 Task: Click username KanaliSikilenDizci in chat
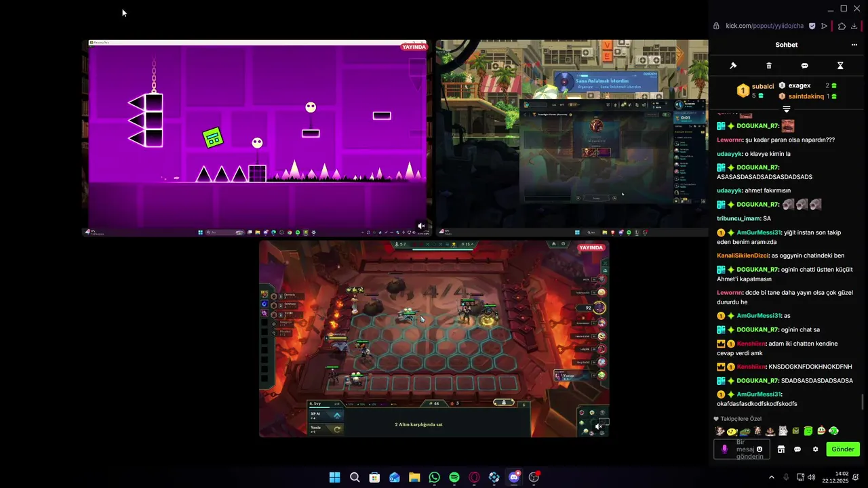pyautogui.click(x=743, y=256)
